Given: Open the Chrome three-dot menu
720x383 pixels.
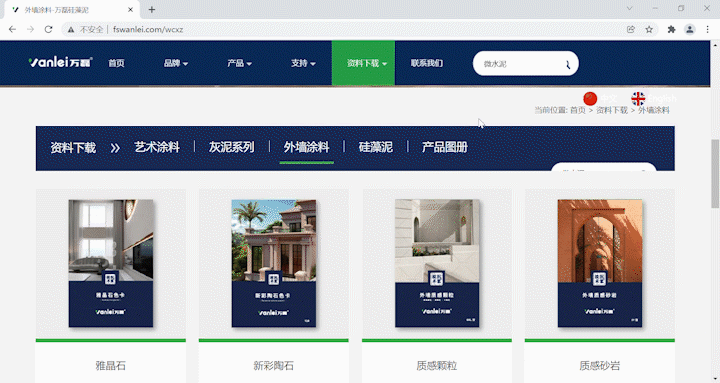Looking at the screenshot, I should tap(708, 29).
